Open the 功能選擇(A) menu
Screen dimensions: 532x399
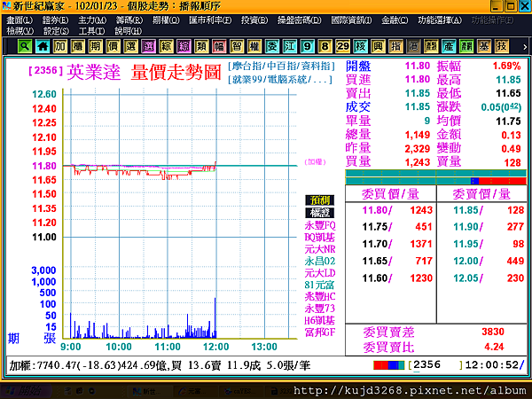[440, 20]
